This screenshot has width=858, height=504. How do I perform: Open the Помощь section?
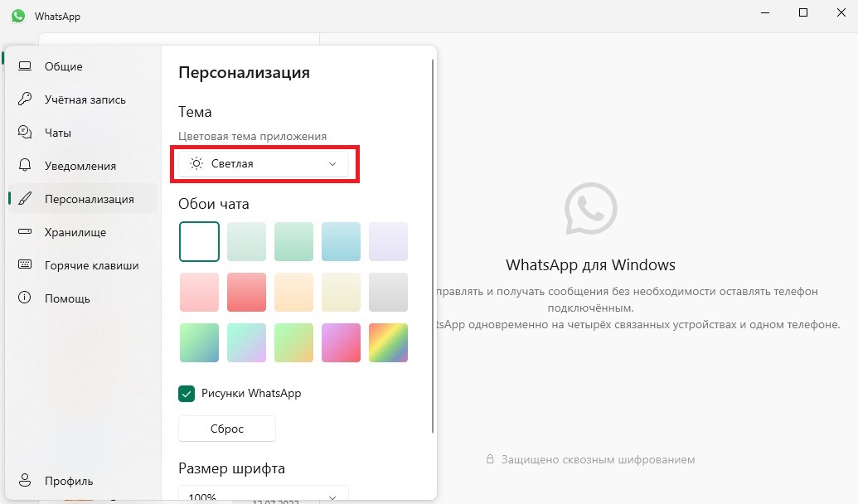point(83,298)
